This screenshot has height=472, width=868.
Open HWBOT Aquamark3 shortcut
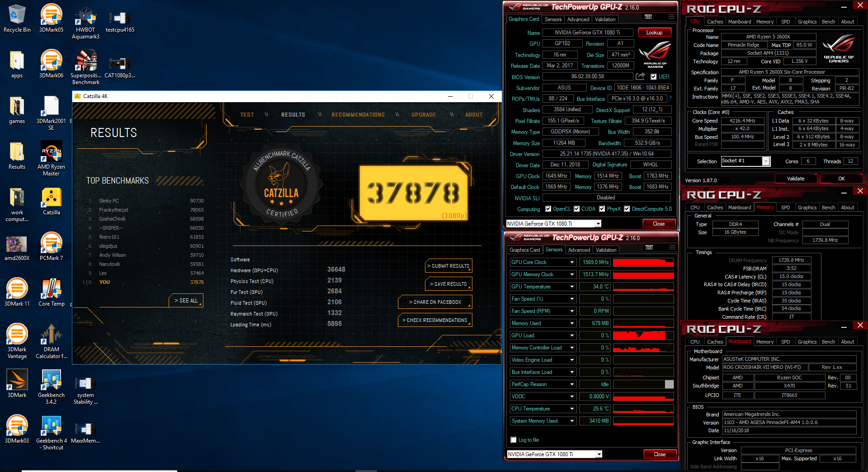[85, 22]
